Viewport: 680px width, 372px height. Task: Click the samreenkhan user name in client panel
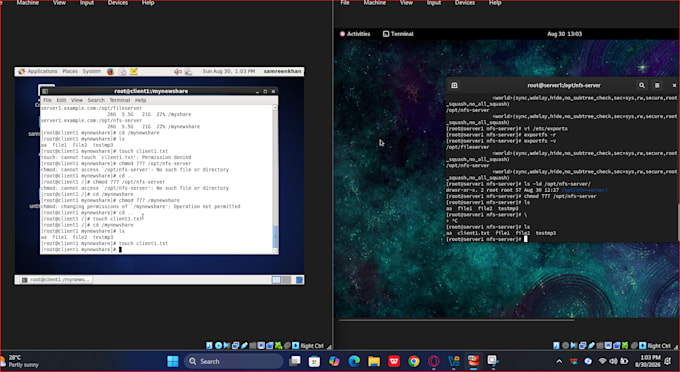pos(282,71)
